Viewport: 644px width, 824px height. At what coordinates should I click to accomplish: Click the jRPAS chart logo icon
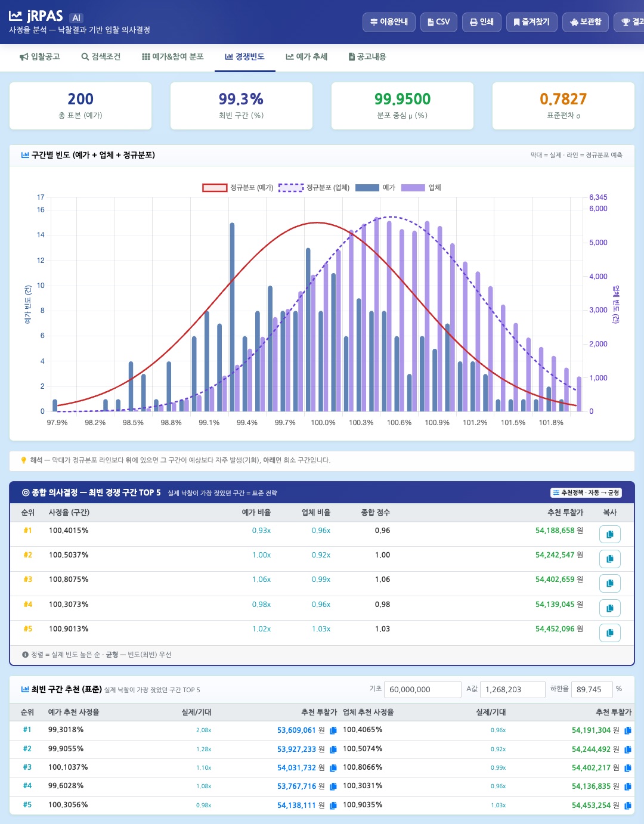tap(16, 16)
